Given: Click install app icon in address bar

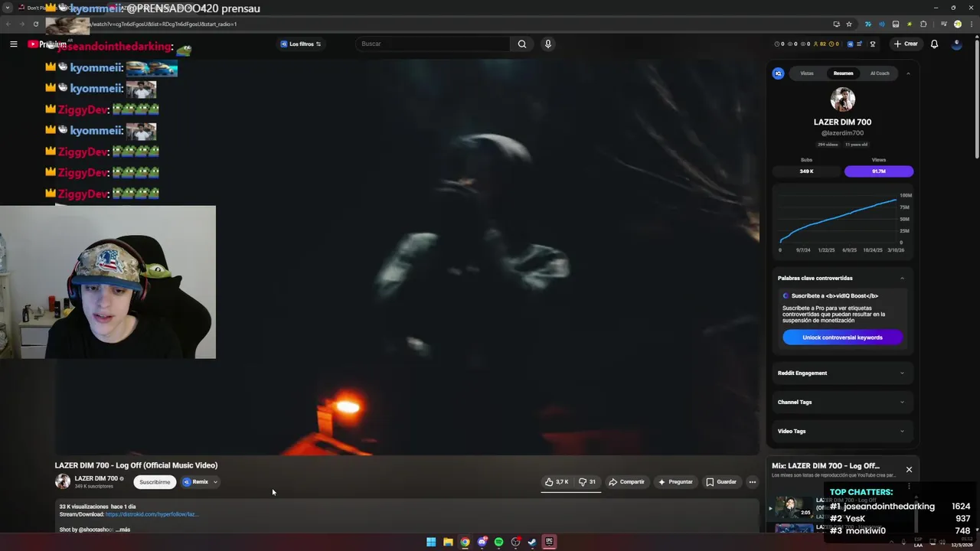Looking at the screenshot, I should coord(836,24).
